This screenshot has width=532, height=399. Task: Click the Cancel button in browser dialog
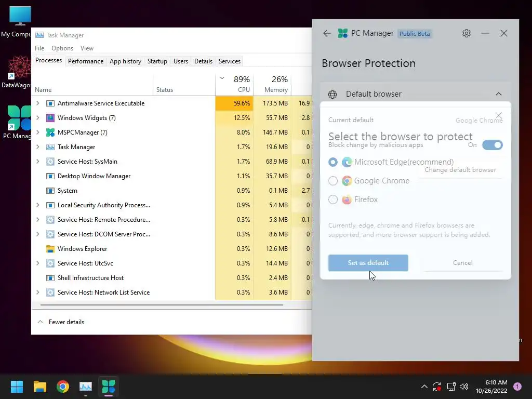(462, 263)
